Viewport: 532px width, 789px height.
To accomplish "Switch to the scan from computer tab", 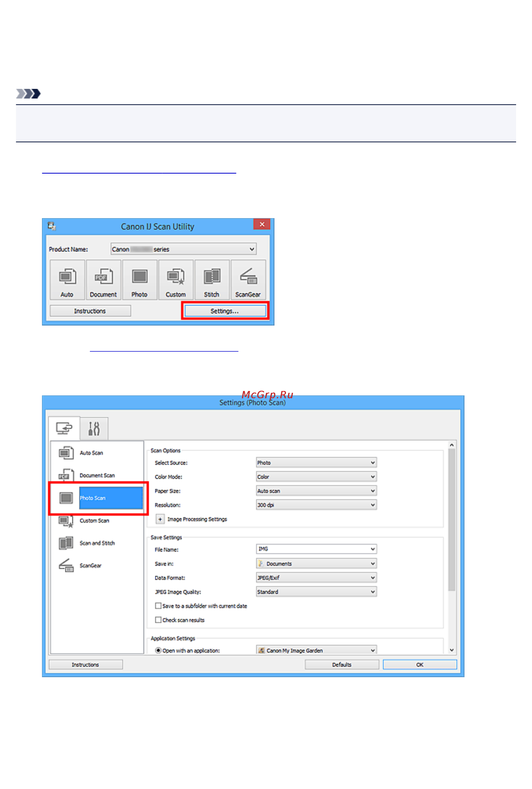I will pos(64,428).
